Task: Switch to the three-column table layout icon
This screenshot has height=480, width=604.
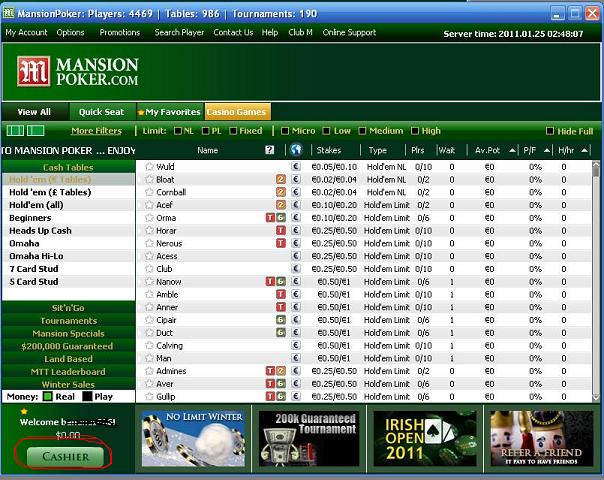Action: click(x=15, y=131)
